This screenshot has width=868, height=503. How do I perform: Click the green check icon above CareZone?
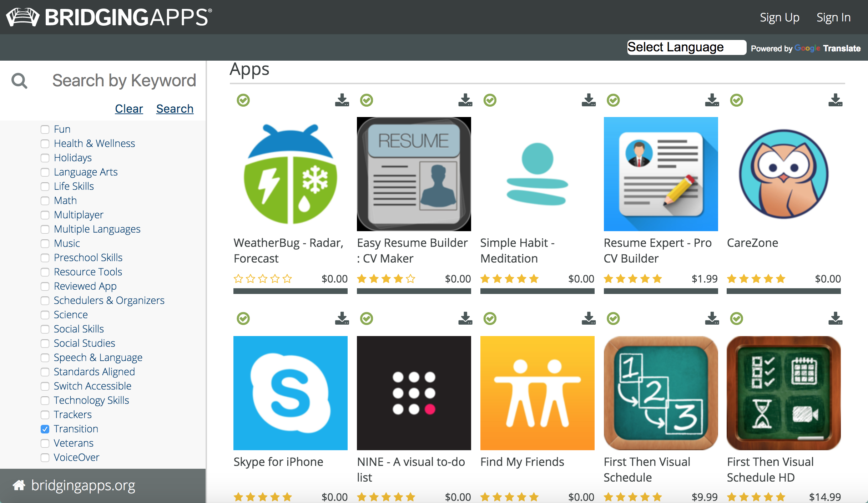(x=737, y=100)
